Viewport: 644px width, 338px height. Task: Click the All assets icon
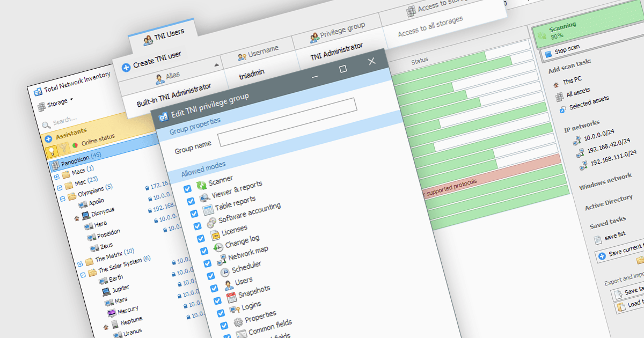click(x=560, y=96)
